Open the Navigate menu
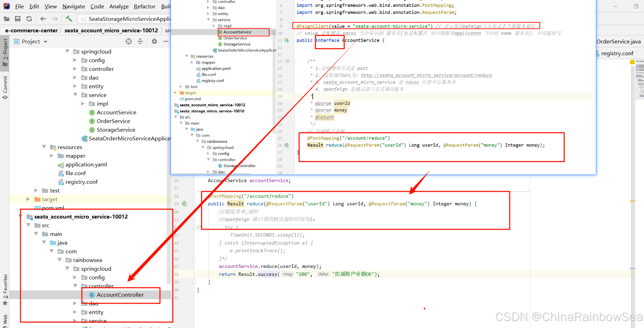 [x=74, y=6]
